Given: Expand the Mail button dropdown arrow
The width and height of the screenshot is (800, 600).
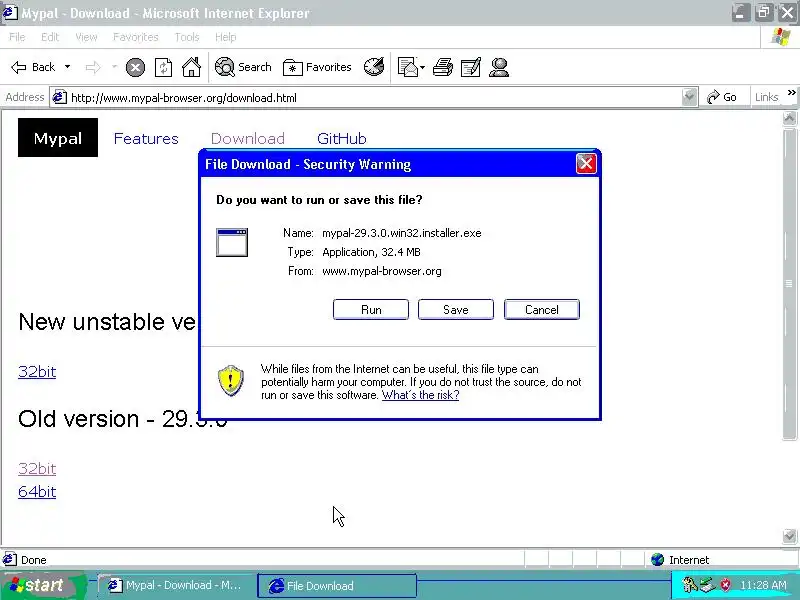Looking at the screenshot, I should click(422, 67).
